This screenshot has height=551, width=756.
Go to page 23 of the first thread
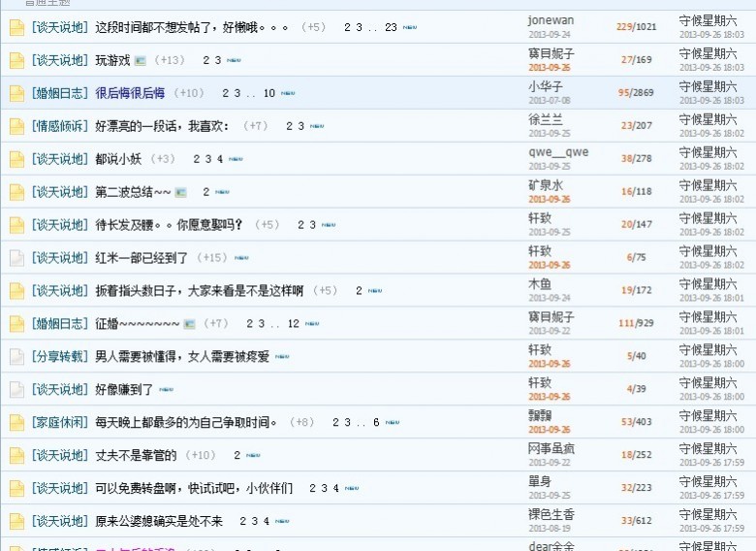(x=391, y=27)
